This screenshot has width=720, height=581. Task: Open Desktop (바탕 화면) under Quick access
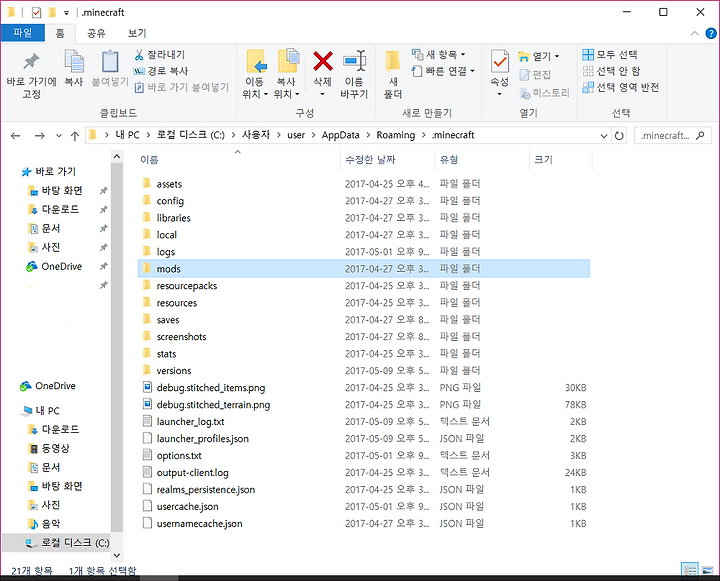[55, 190]
